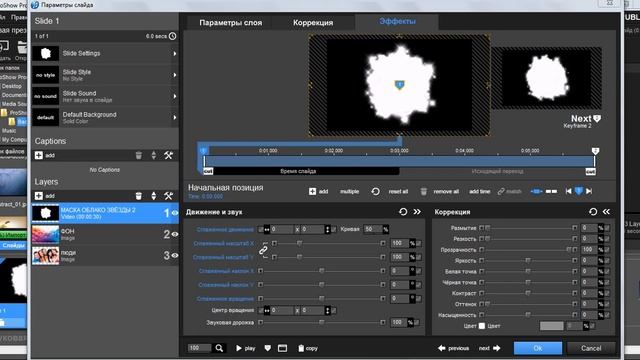The height and width of the screenshot is (360, 640).
Task: Click the Насыщенность slider handle
Action: [x=528, y=315]
